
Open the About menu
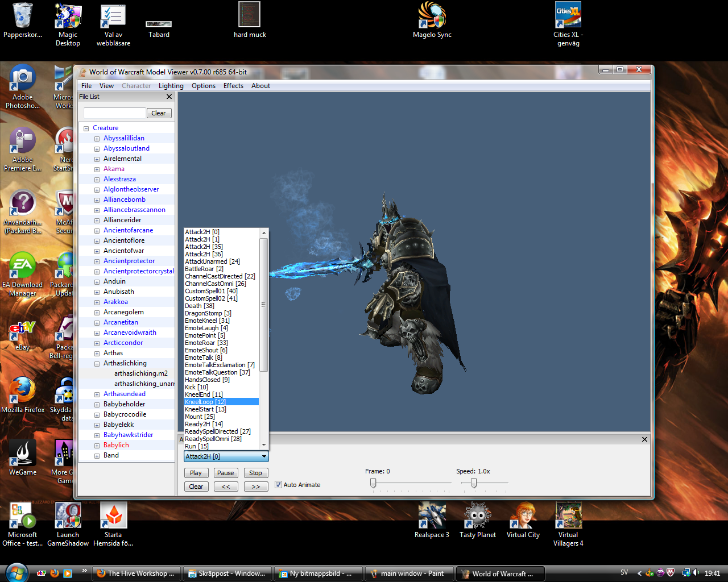(x=260, y=86)
